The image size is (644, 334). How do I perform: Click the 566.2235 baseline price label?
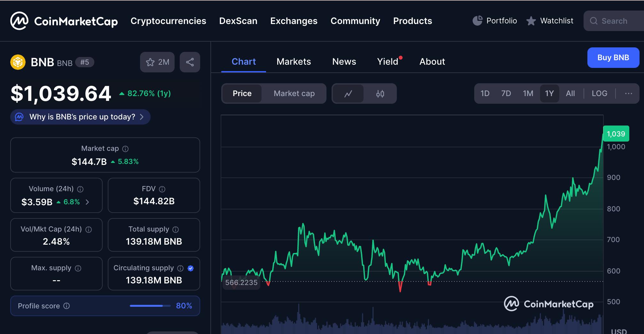[241, 282]
